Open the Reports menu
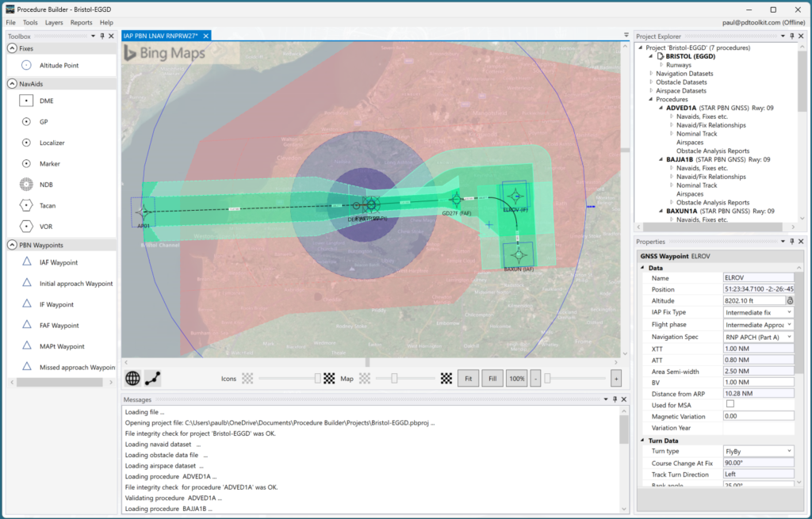Image resolution: width=812 pixels, height=519 pixels. pos(82,22)
